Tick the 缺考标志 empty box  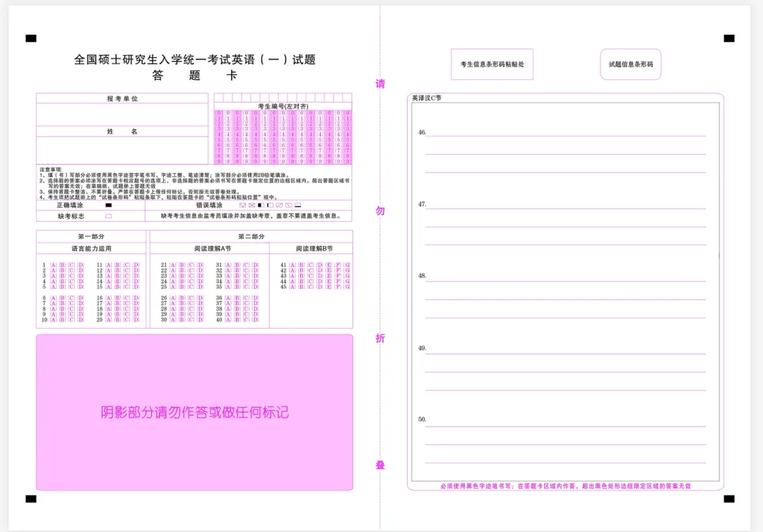[x=109, y=216]
